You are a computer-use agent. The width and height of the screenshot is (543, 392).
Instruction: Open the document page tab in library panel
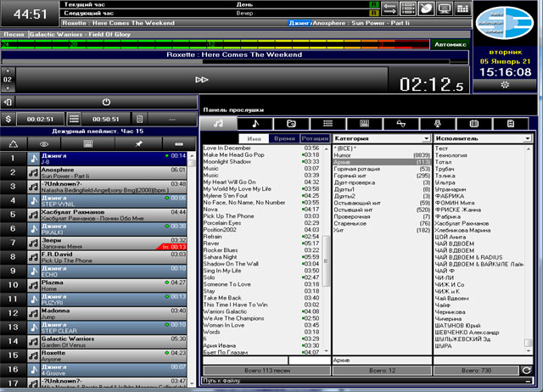(511, 124)
